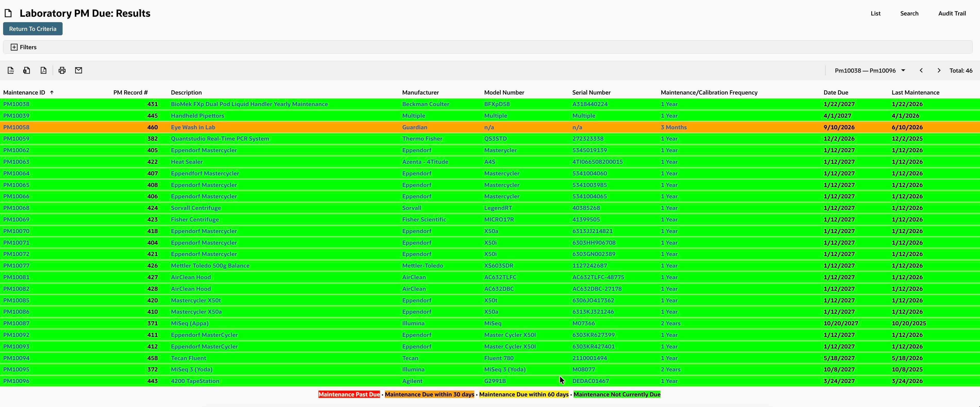Screen dimensions: 980x407
Task: Sort by the Date Due column header
Action: 836,92
